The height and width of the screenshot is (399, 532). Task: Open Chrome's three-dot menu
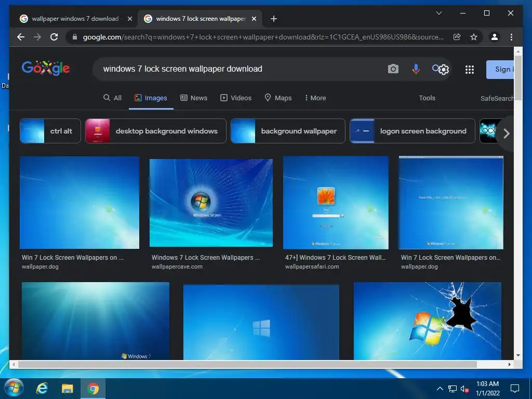point(511,37)
